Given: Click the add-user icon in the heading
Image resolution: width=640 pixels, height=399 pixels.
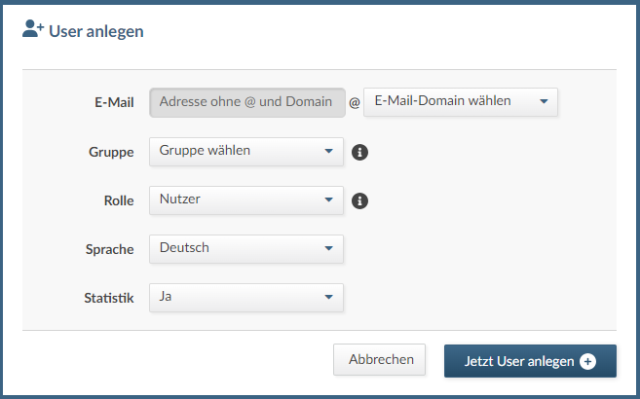Looking at the screenshot, I should point(33,29).
